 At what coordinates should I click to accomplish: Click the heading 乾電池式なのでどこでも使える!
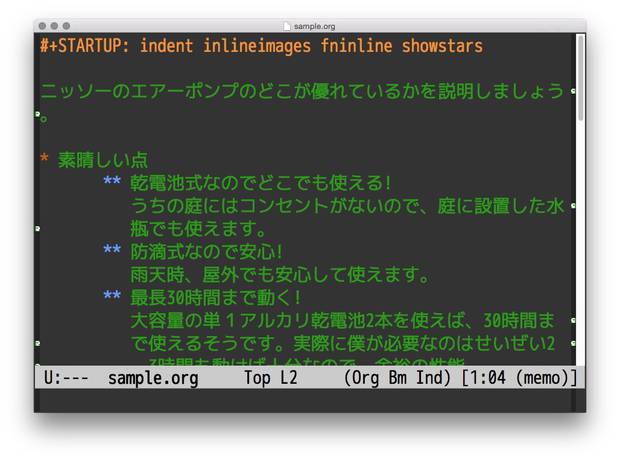pos(261,183)
